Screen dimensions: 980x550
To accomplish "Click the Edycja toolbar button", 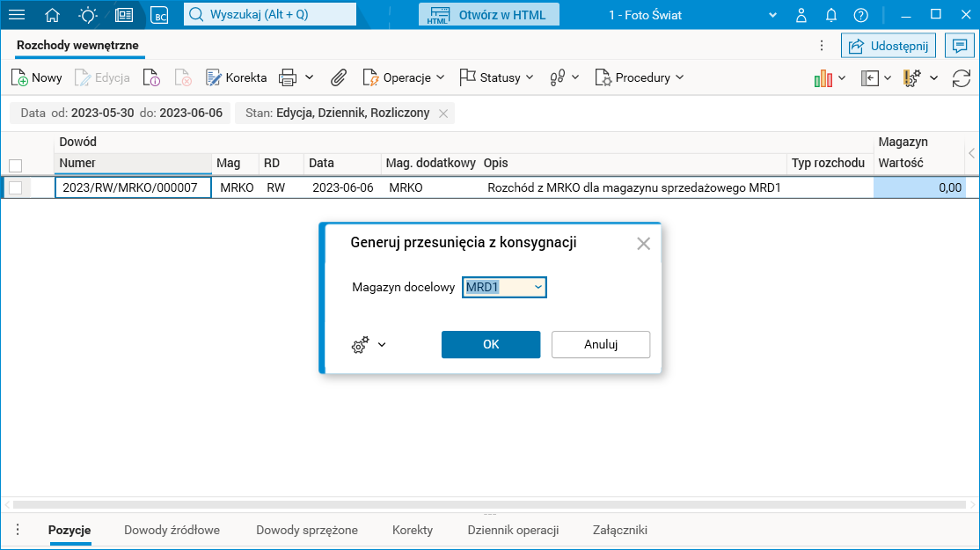I will click(103, 77).
